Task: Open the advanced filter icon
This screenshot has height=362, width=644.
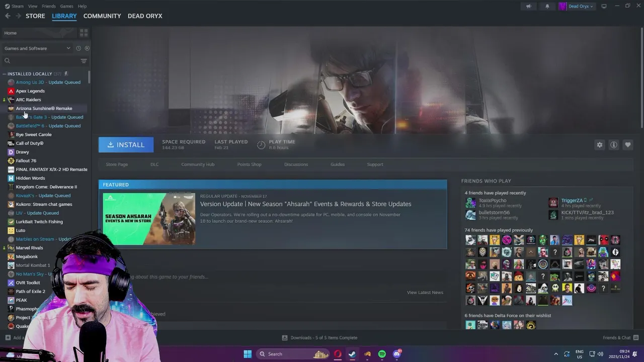Action: (x=84, y=61)
